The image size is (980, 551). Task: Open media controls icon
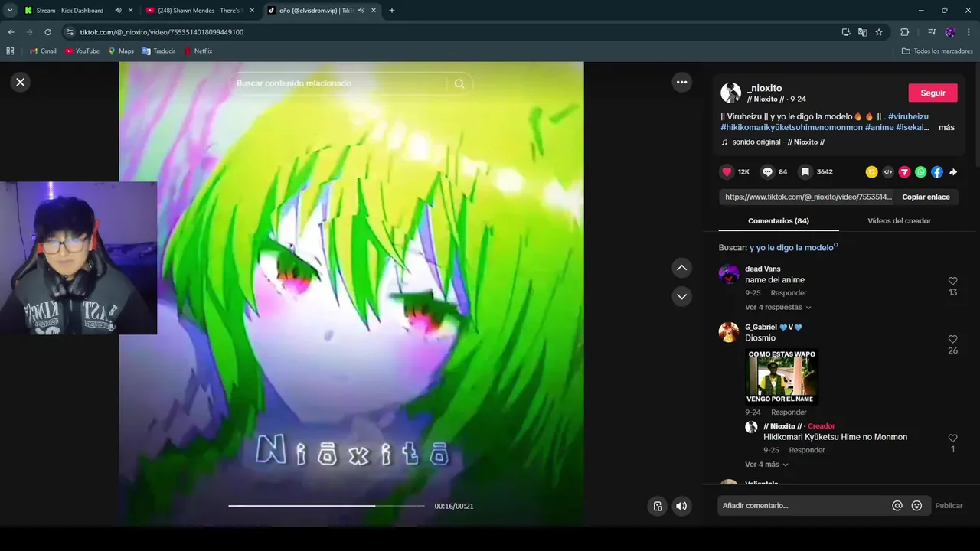click(x=932, y=32)
